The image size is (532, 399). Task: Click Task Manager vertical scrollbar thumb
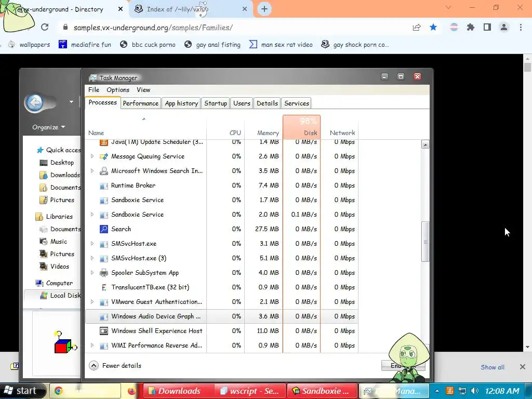click(425, 242)
